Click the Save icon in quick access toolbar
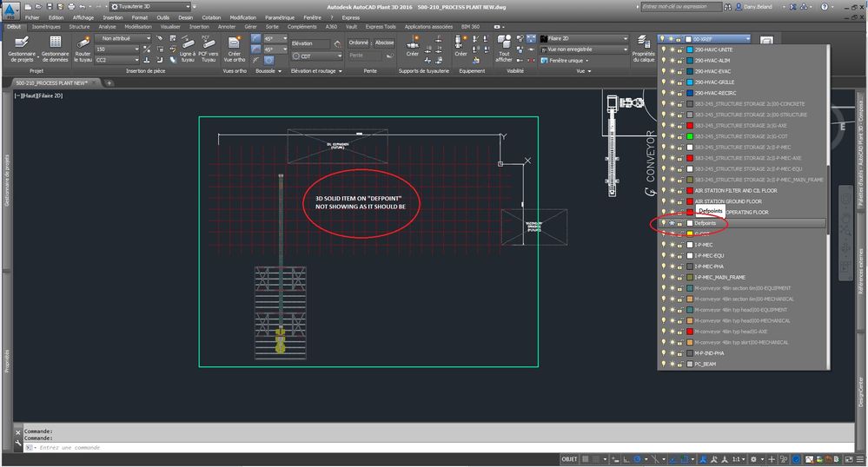868x467 pixels. point(50,7)
